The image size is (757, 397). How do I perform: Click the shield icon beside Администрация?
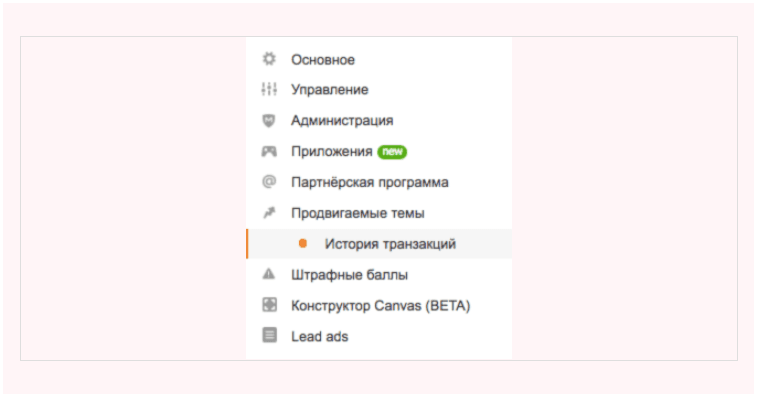(x=269, y=120)
